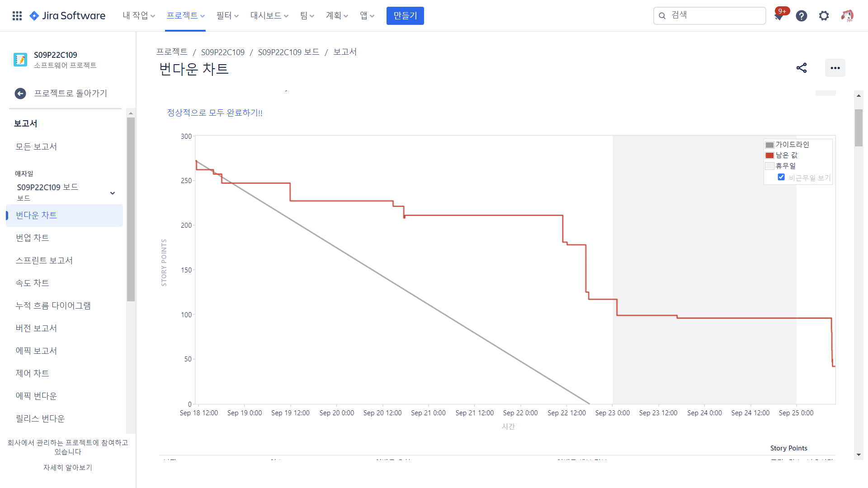Open the app switcher grid icon
The image size is (868, 488).
17,16
